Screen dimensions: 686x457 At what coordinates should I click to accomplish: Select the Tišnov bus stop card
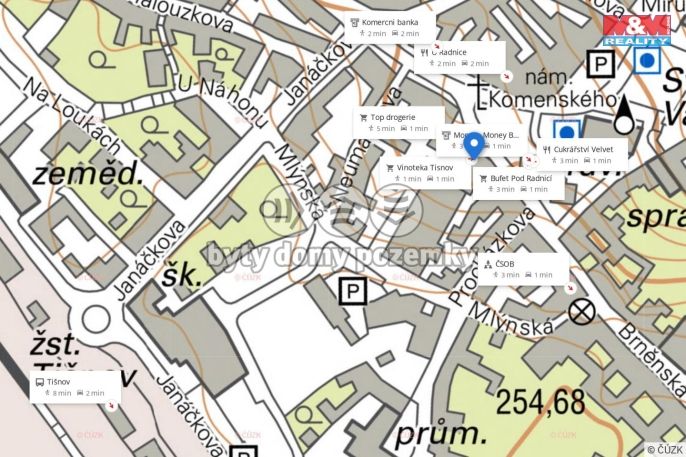[x=75, y=387]
